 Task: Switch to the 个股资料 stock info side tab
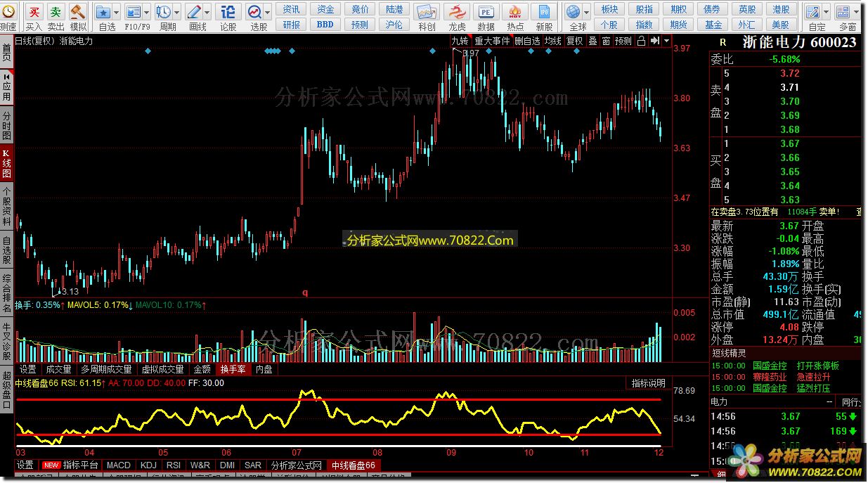click(x=6, y=205)
